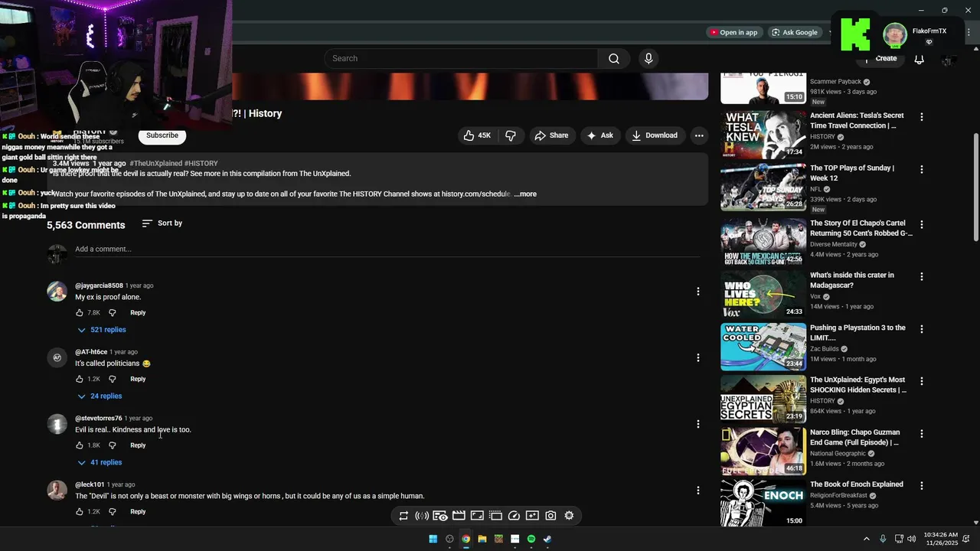Open menu for Ancient Aliens Tesla video
Screen dimensions: 980x551
click(922, 117)
